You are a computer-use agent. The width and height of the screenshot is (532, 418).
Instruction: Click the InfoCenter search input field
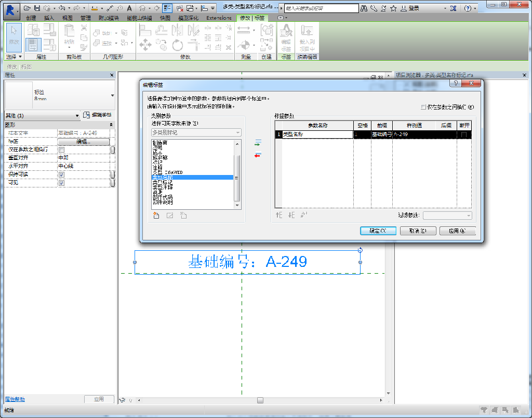(321, 8)
